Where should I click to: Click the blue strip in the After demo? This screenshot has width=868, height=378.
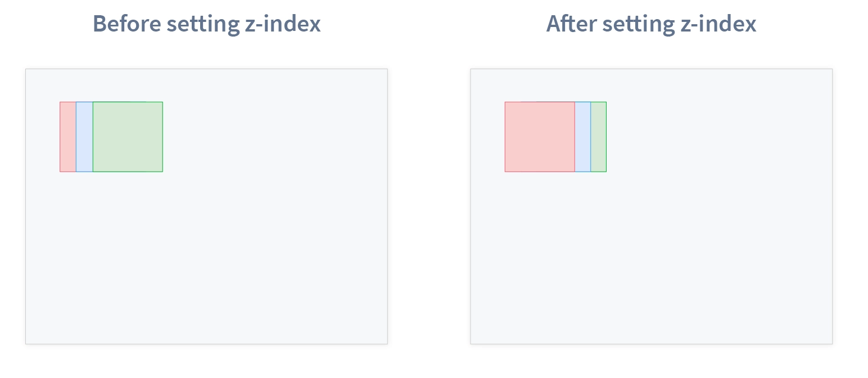583,137
